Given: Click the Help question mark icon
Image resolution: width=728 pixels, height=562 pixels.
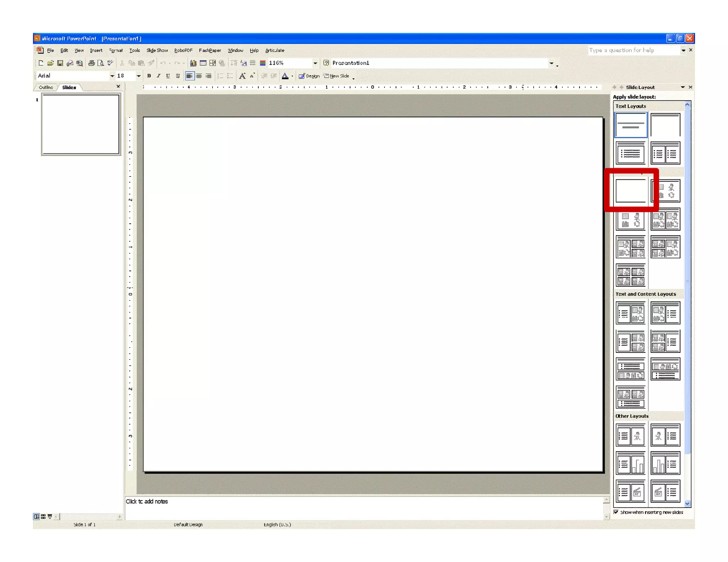Looking at the screenshot, I should point(326,63).
